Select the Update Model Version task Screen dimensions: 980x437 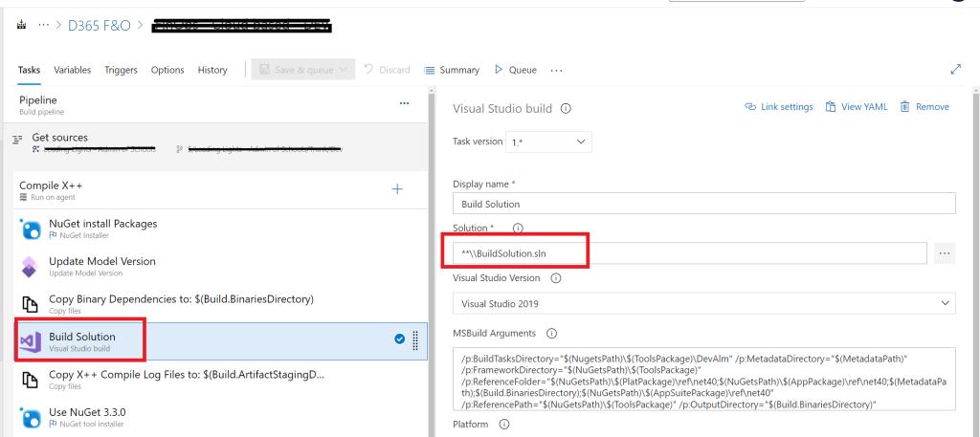tap(101, 267)
